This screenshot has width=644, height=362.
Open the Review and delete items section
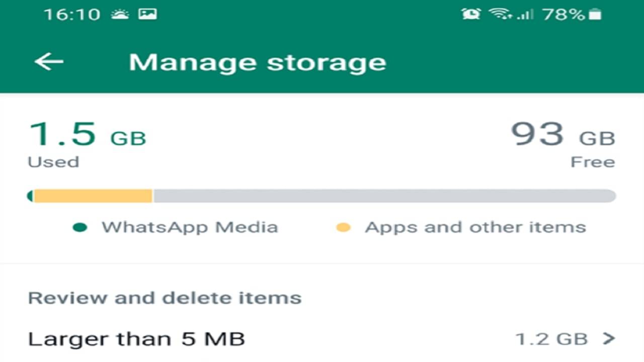click(x=165, y=298)
